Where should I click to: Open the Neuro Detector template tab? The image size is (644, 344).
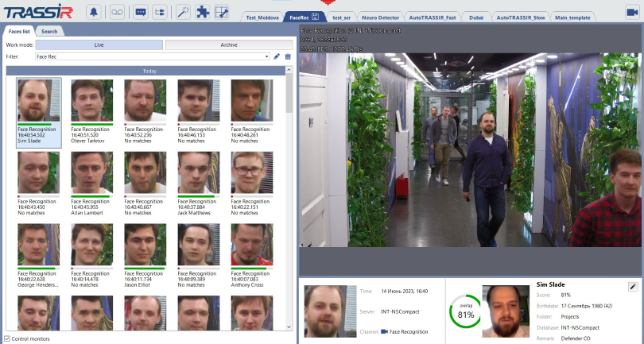382,17
